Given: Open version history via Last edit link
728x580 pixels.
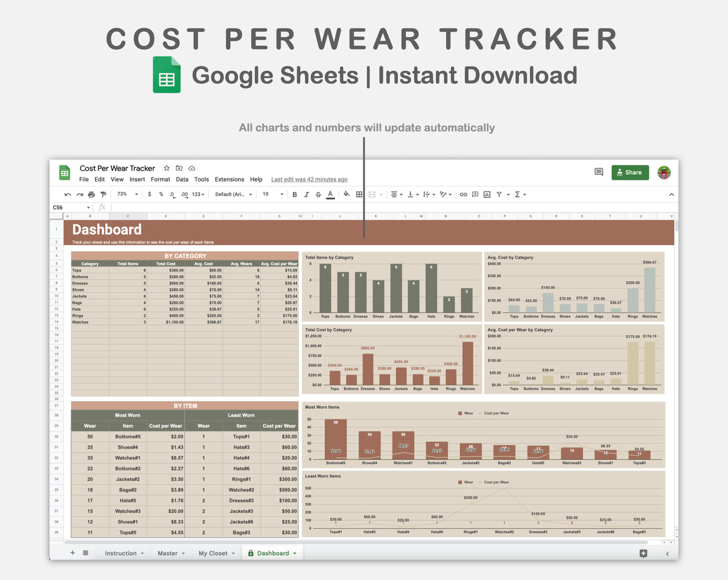Looking at the screenshot, I should (309, 179).
